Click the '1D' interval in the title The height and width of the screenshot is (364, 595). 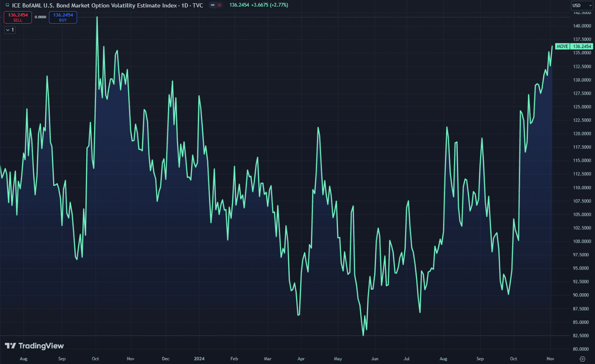click(185, 5)
